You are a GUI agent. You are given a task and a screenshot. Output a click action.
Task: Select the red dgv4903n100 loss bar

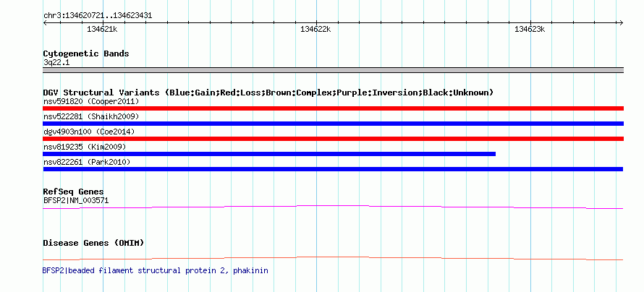coord(333,139)
